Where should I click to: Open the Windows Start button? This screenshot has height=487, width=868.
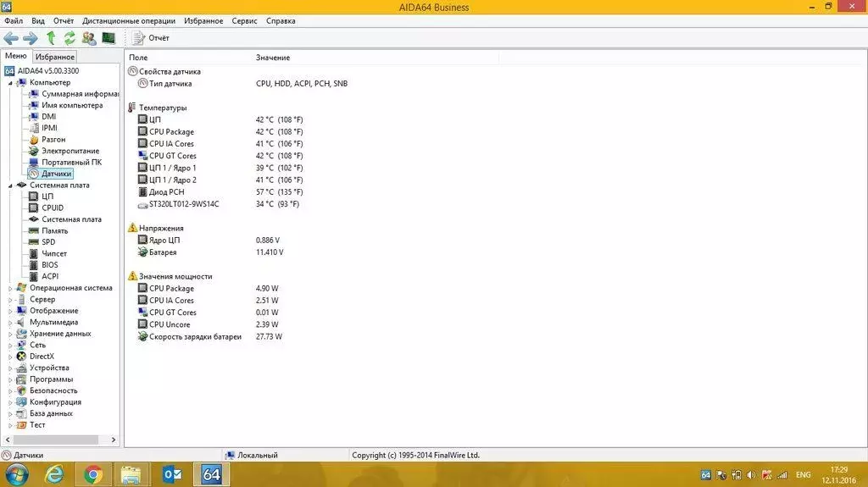[x=17, y=475]
